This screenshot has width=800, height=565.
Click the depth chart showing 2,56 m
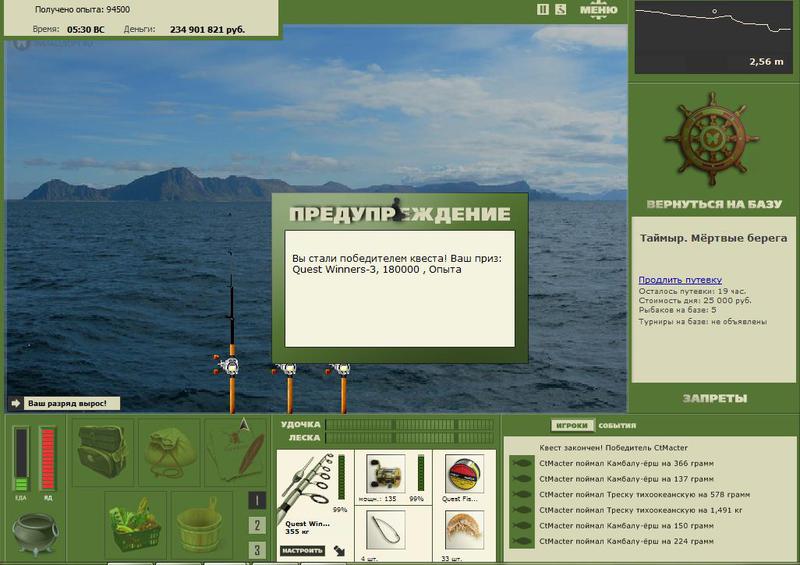click(x=713, y=37)
